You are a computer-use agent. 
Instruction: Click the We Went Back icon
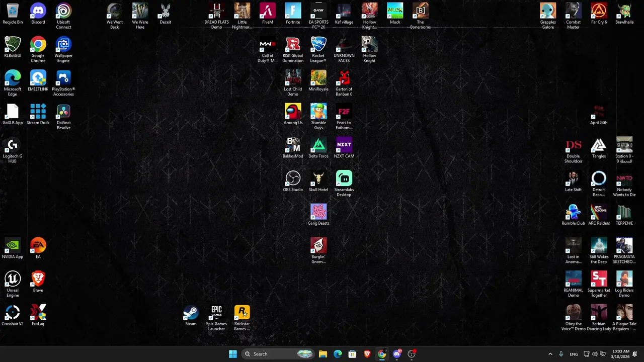(x=115, y=16)
